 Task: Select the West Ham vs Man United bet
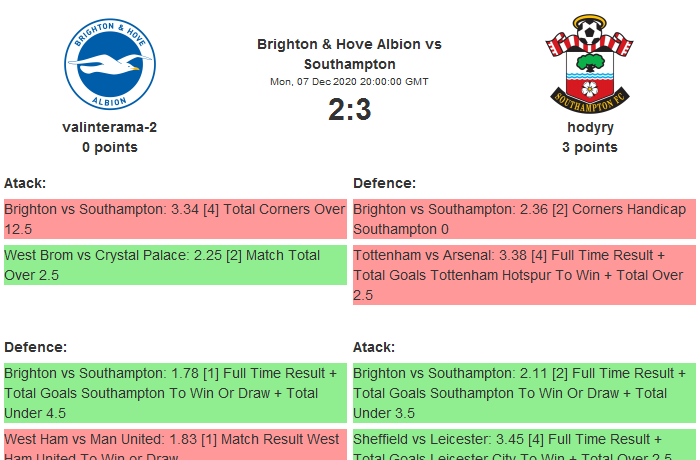[x=175, y=445]
